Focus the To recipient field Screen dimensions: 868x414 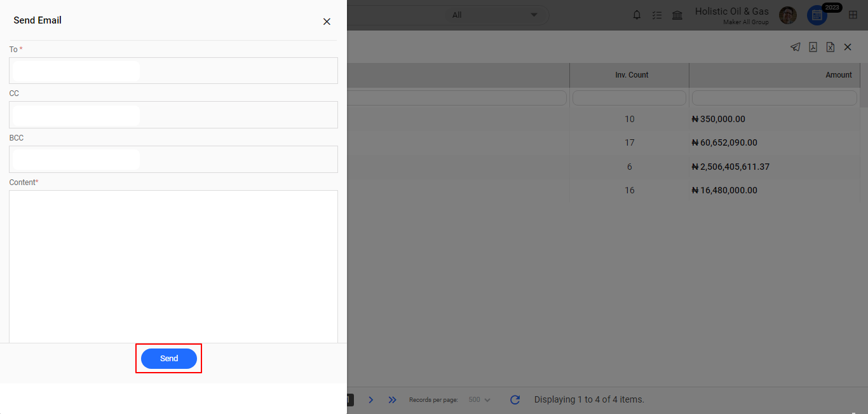[173, 71]
